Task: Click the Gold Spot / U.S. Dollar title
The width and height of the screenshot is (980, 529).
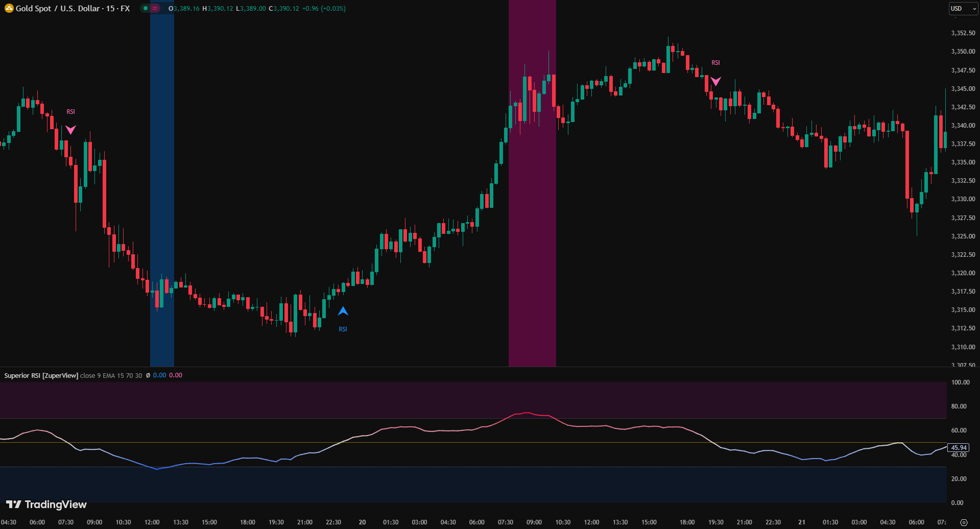Action: [73, 9]
